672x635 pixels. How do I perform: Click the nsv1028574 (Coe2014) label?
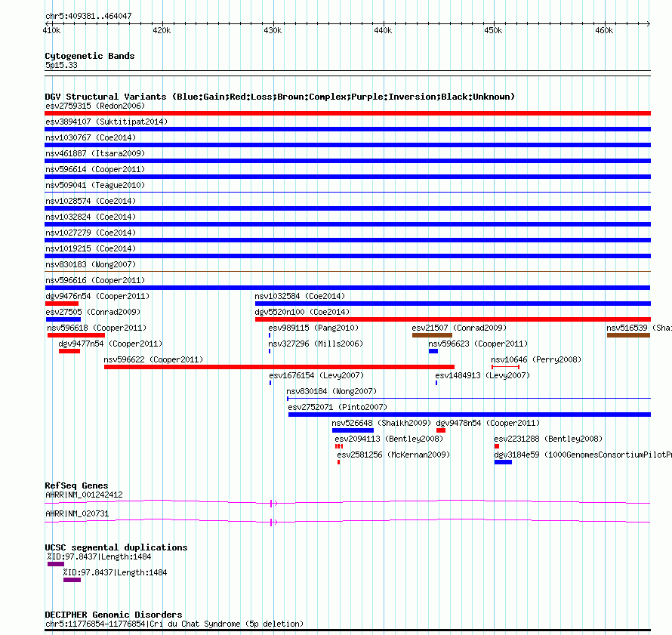coord(91,201)
